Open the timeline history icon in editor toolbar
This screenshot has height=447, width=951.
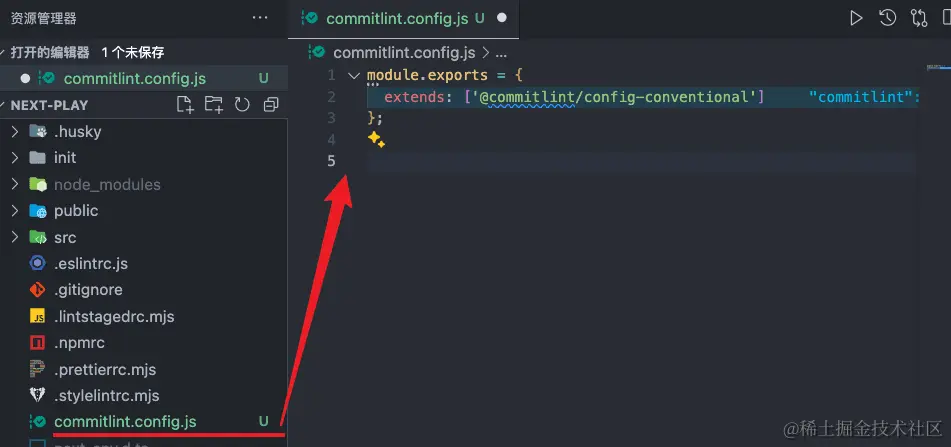click(x=887, y=18)
